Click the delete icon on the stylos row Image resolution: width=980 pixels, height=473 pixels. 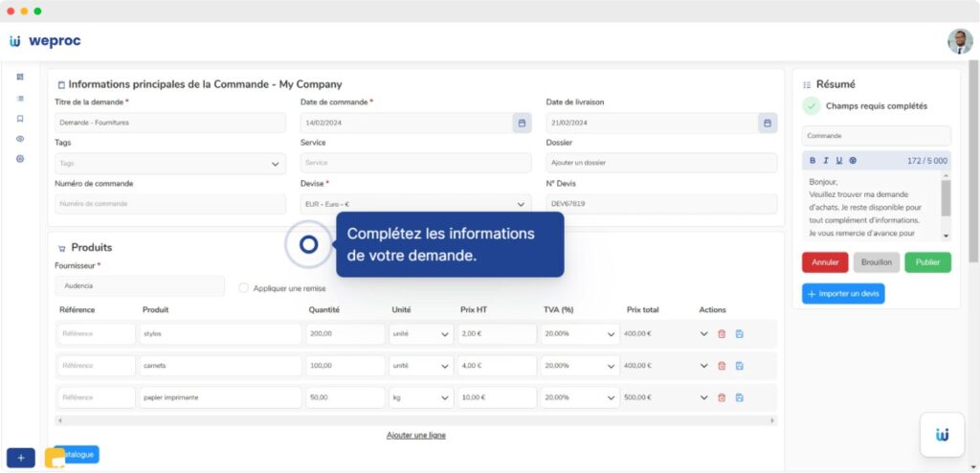tap(722, 334)
